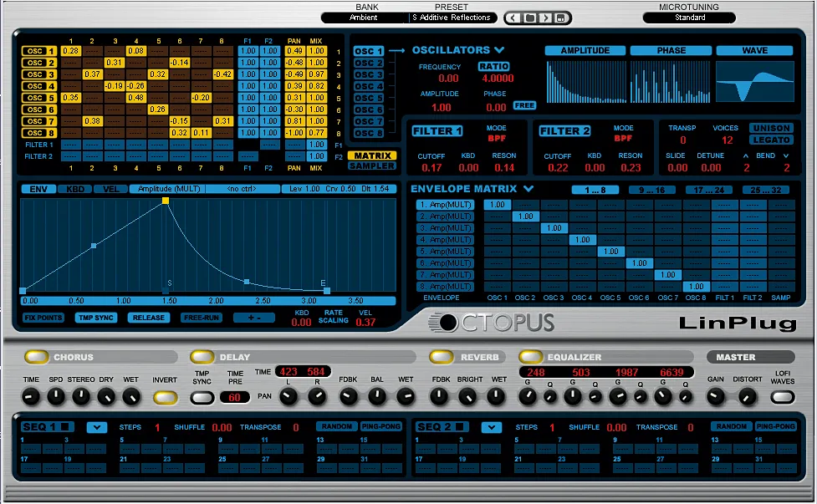Switch to the ENV tab
The image size is (817, 504).
click(x=38, y=189)
